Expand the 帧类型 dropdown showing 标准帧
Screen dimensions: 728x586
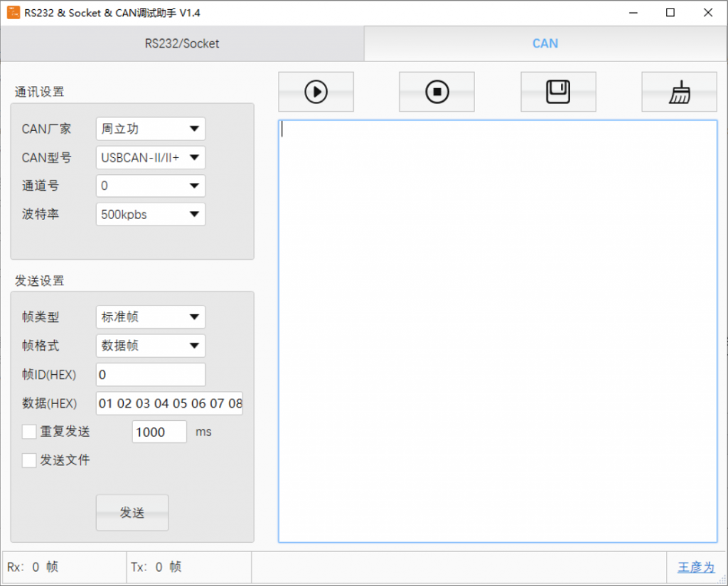click(x=151, y=317)
